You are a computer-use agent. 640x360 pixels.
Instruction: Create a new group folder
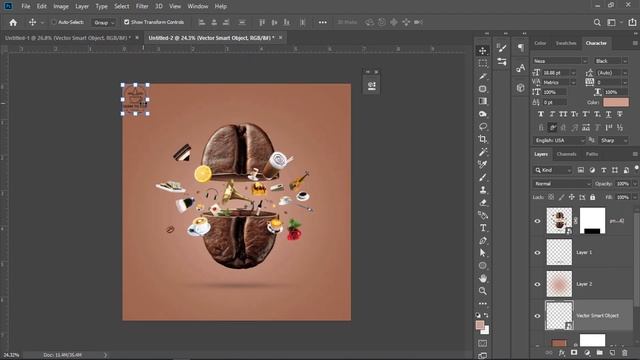[599, 353]
